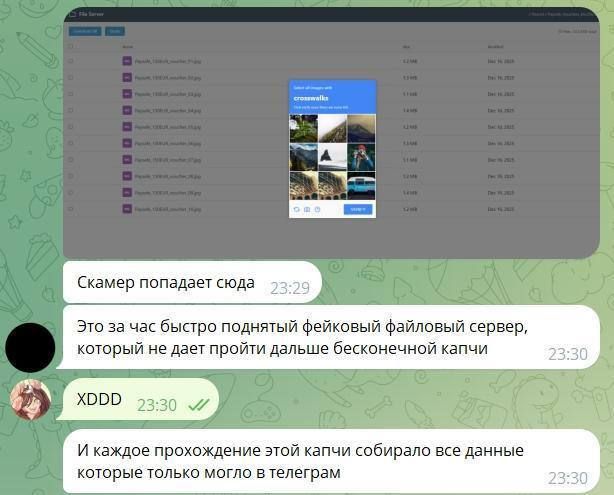Tick the select-all checkbox in the table header
This screenshot has width=614, height=495.
[x=71, y=46]
